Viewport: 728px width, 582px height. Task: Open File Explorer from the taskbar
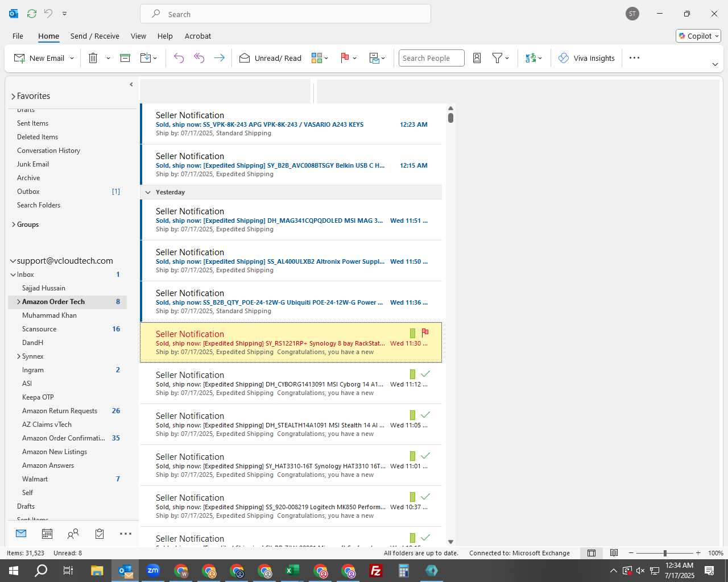tap(97, 571)
